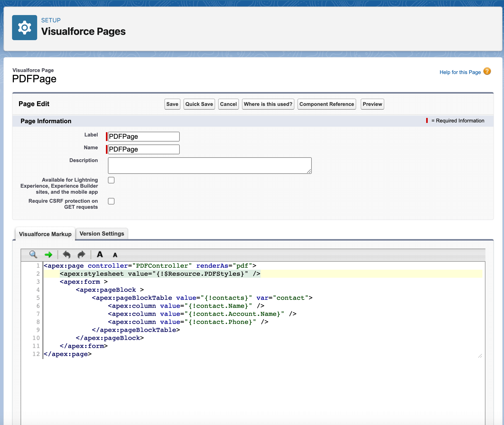Enable Available for Lightning Experience checkbox
The height and width of the screenshot is (425, 504).
[x=111, y=180]
